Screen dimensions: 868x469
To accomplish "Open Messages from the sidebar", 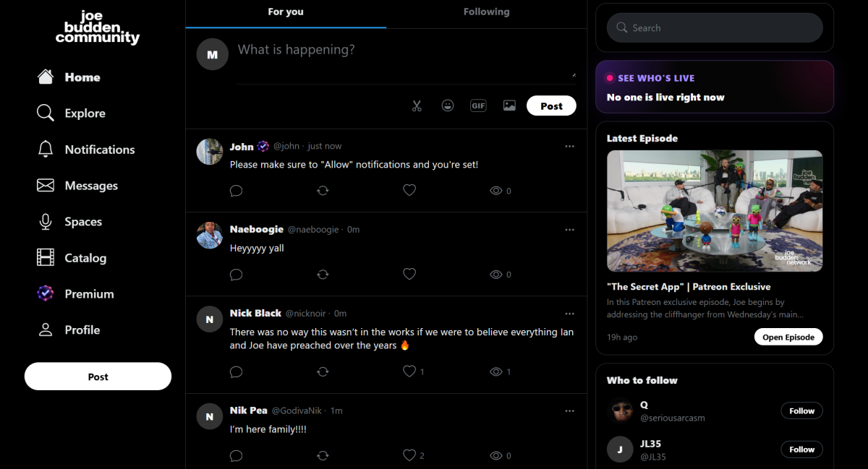I will click(x=77, y=186).
